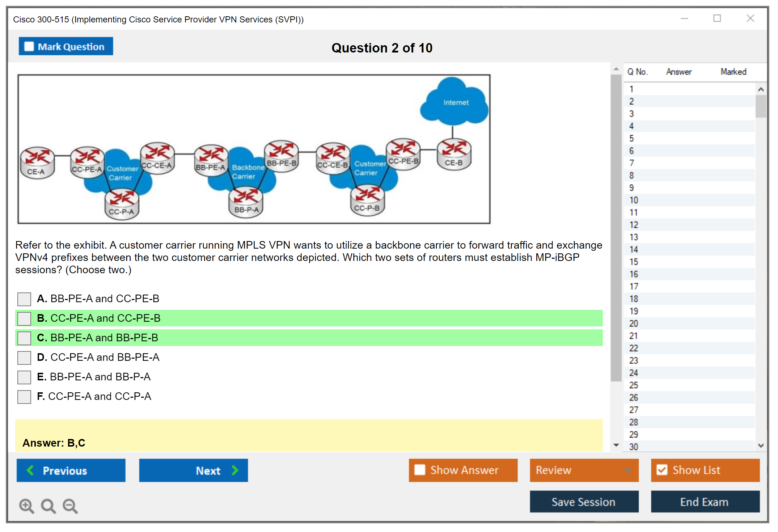Click question pane scroll-down arrow
Viewport: 778px width, 532px height.
(616, 445)
